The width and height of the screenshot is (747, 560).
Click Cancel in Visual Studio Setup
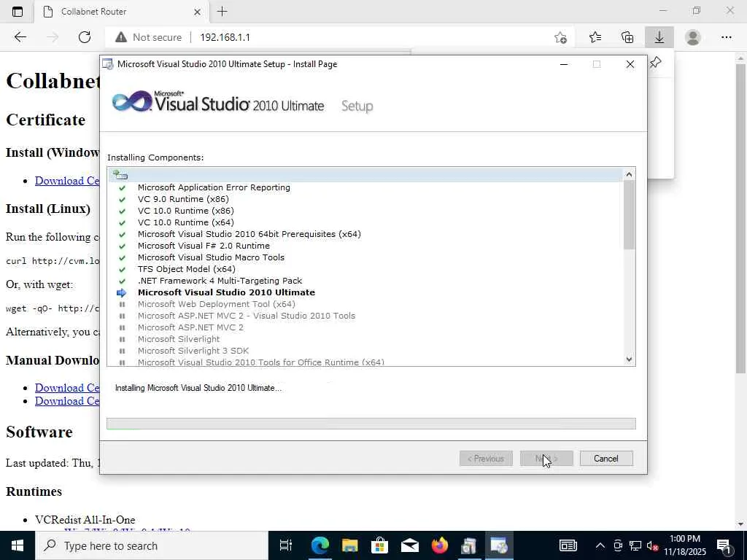coord(606,459)
